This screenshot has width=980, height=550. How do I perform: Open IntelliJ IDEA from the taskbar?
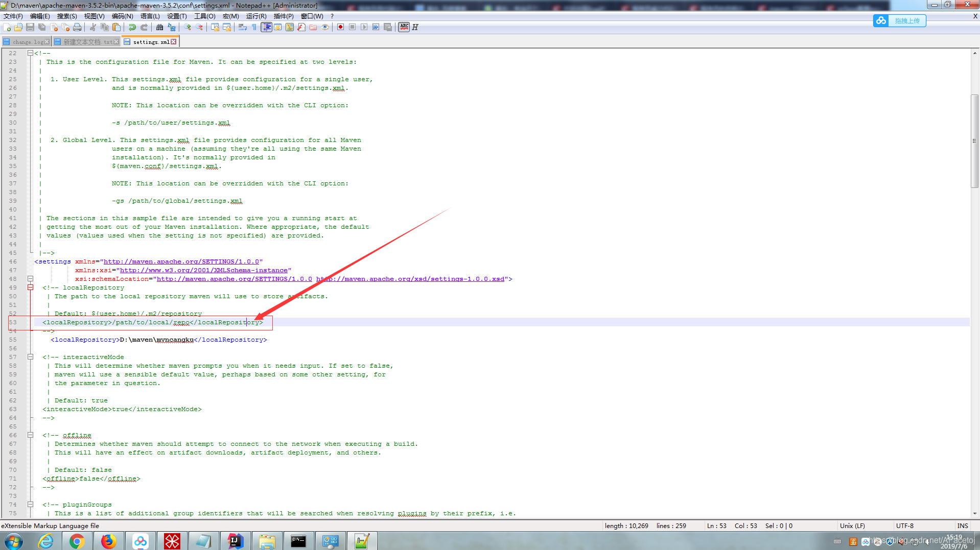coord(235,541)
